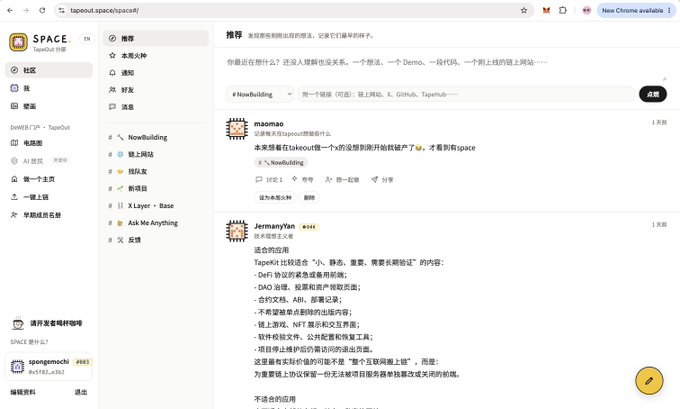Click the tapeout.space address bar
This screenshot has width=680, height=409.
293,10
